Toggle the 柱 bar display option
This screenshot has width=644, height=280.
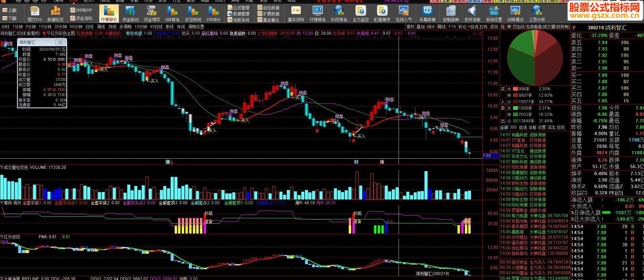(x=503, y=27)
